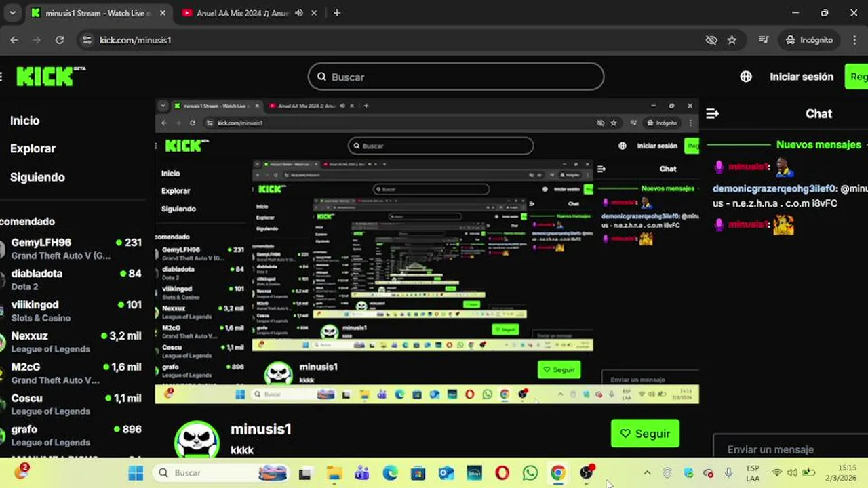Viewport: 868px width, 488px height.
Task: Open the widgets icon at taskbar left
Action: click(22, 472)
